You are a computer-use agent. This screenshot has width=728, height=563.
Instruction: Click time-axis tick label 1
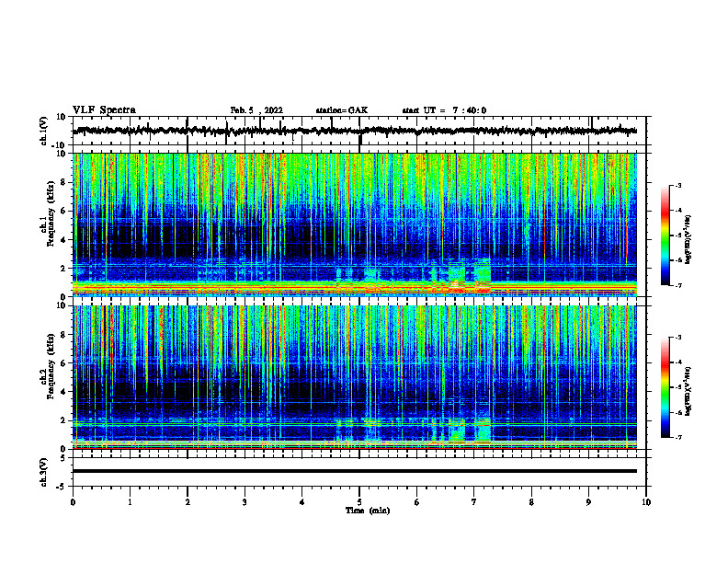coord(130,502)
